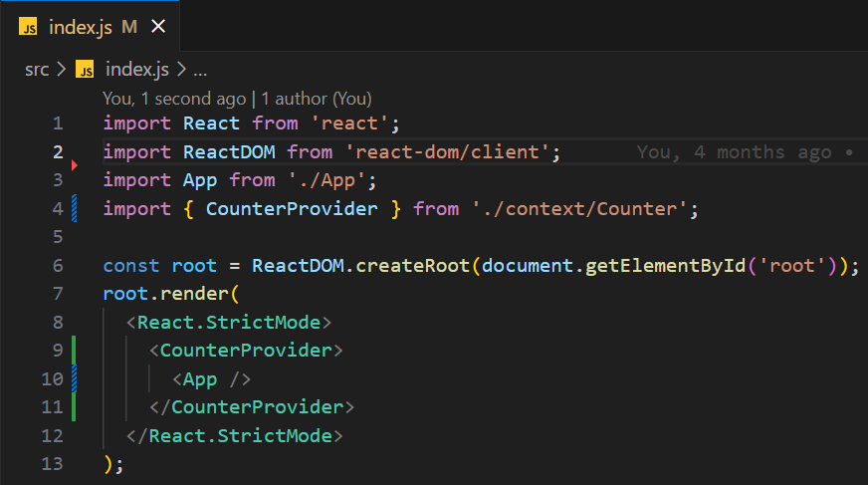Click the green added-line marker beside line 9
This screenshot has width=868, height=485.
coord(75,351)
